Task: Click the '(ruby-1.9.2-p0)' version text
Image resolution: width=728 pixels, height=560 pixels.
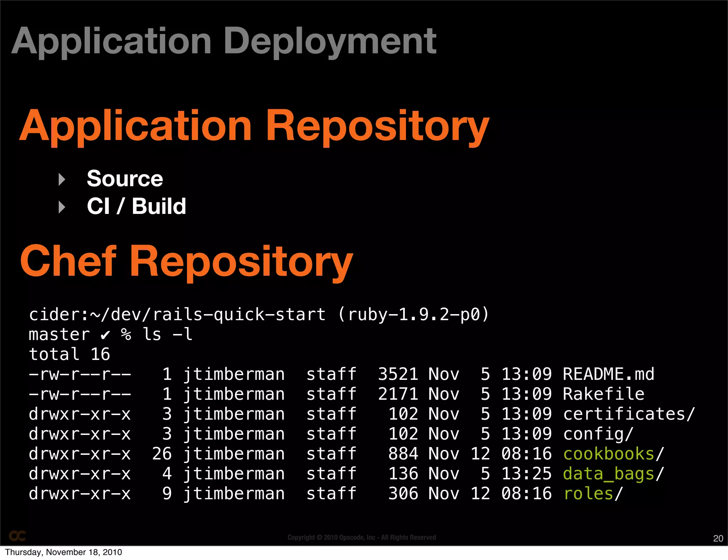Action: point(413,315)
